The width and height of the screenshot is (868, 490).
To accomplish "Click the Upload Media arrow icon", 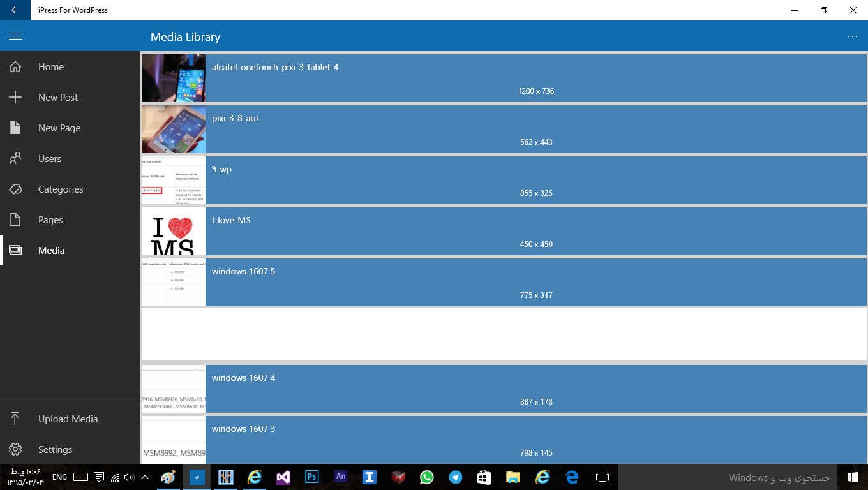I will [15, 419].
